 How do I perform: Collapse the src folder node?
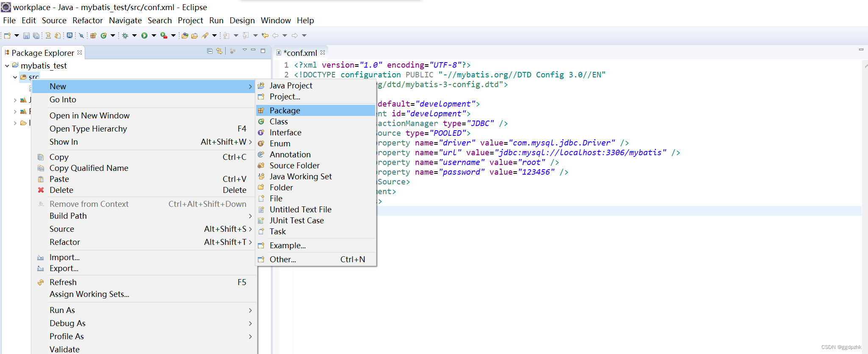(15, 77)
